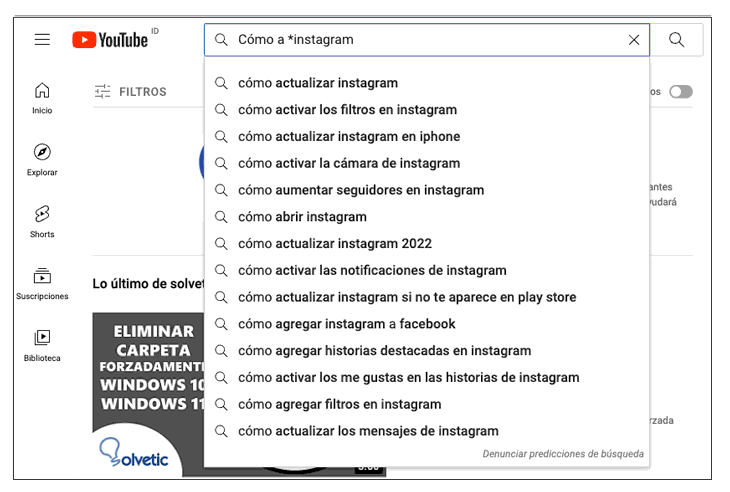The width and height of the screenshot is (730, 492).
Task: Click the magnifying glass search button
Action: [677, 40]
